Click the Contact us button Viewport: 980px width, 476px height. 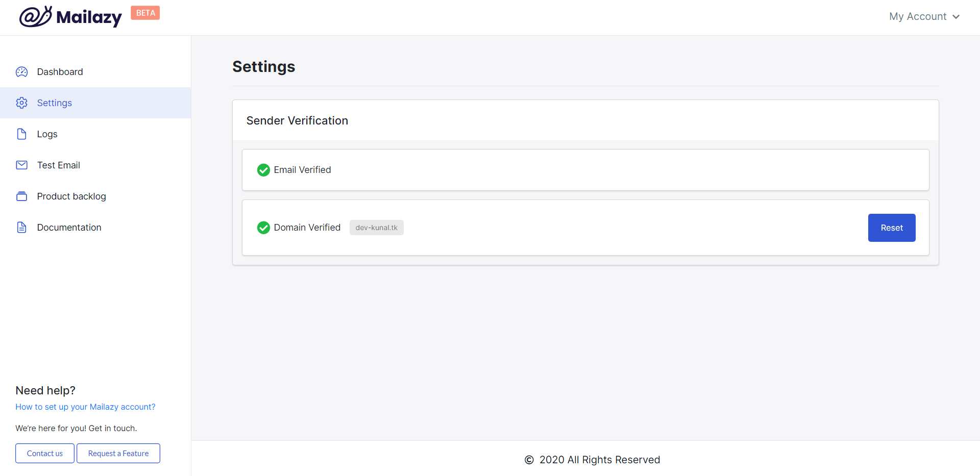45,454
